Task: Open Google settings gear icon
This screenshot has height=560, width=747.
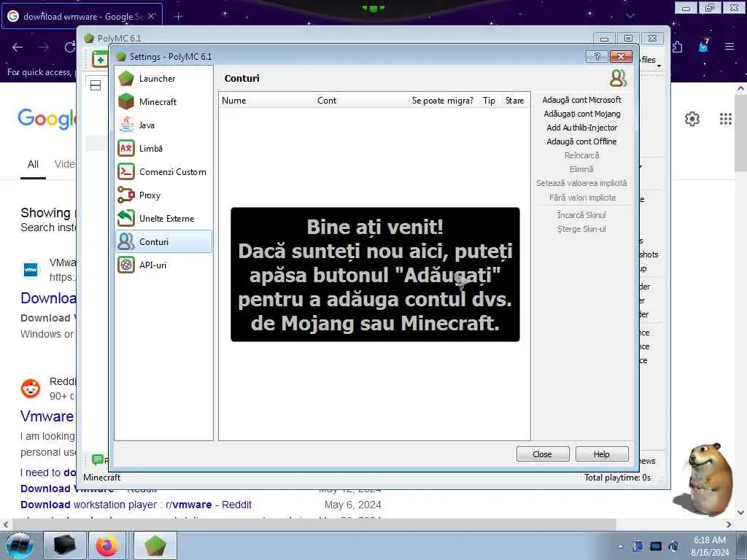Action: pos(692,119)
